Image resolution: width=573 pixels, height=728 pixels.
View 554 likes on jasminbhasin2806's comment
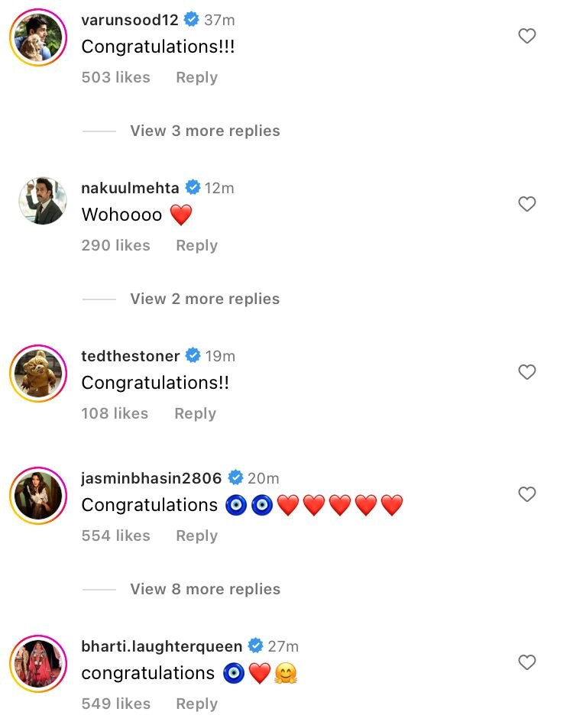point(116,535)
